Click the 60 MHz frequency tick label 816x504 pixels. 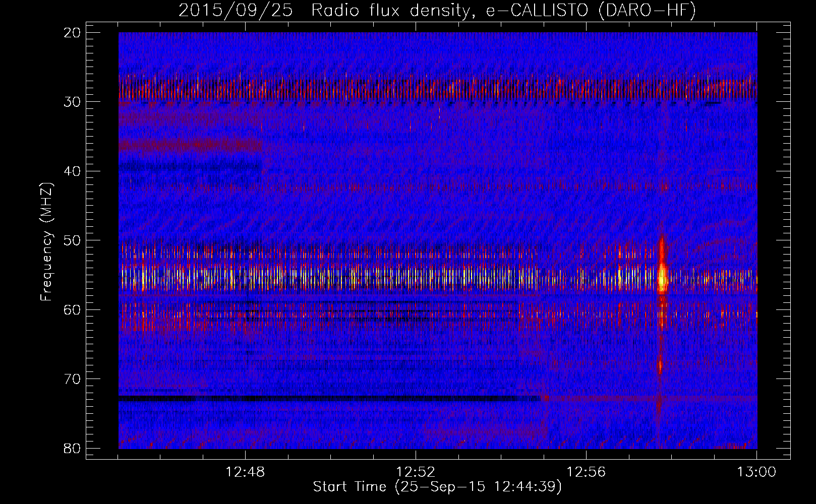coord(73,309)
